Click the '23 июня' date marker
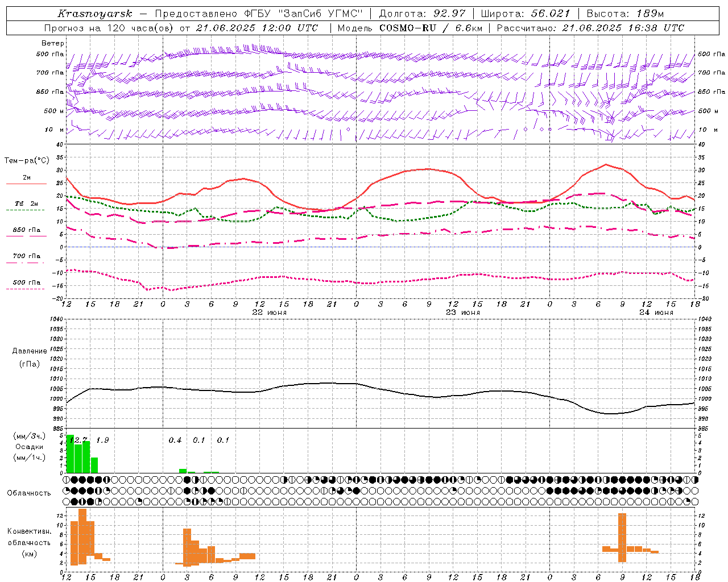The width and height of the screenshot is (728, 582). coord(463,313)
